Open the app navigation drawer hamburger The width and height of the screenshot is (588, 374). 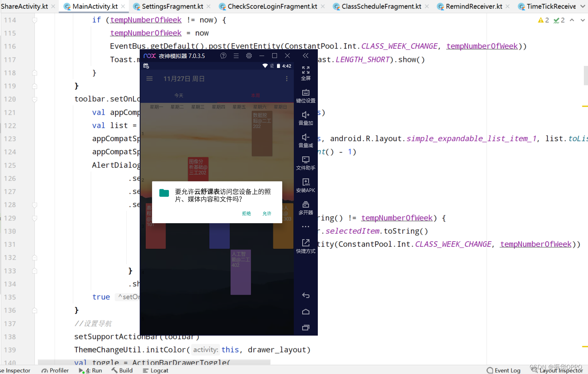pyautogui.click(x=150, y=79)
